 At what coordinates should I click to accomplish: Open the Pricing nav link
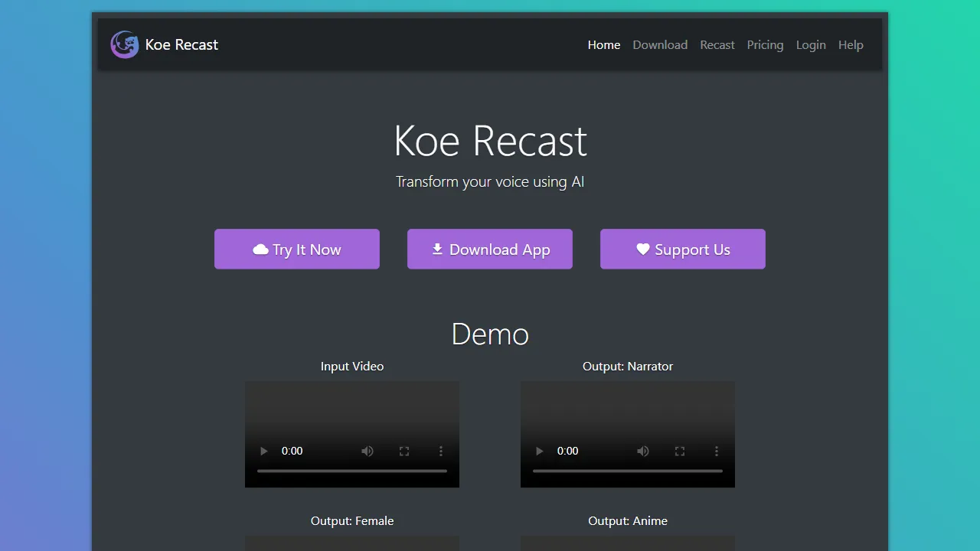pyautogui.click(x=765, y=44)
